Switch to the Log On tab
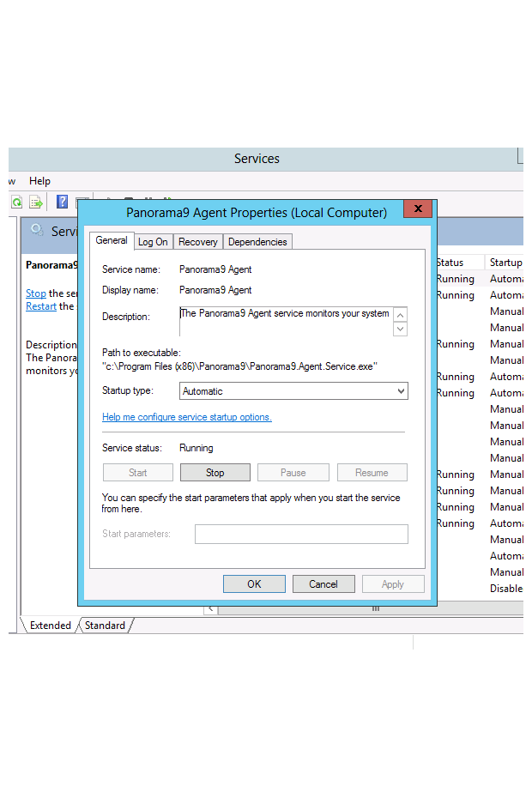Screen dimensions: 532x798 (153, 242)
